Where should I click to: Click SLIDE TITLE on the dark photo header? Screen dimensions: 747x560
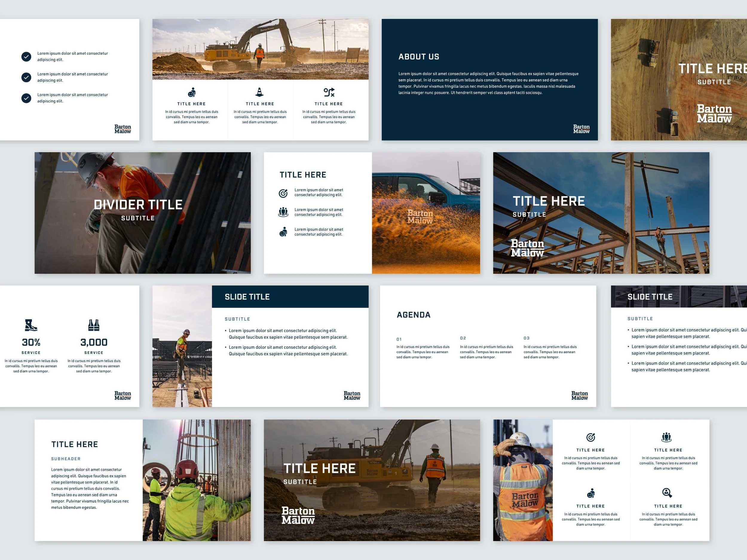650,297
